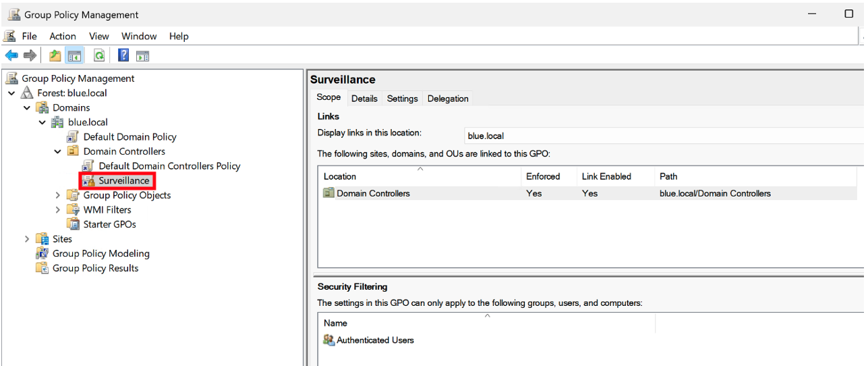
Task: Open the Action menu
Action: coord(62,36)
